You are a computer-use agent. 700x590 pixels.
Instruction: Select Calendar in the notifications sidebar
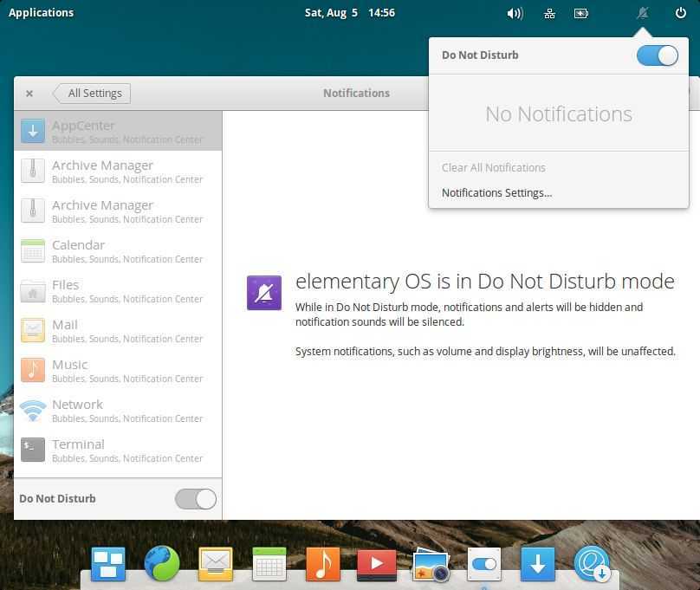[x=118, y=251]
